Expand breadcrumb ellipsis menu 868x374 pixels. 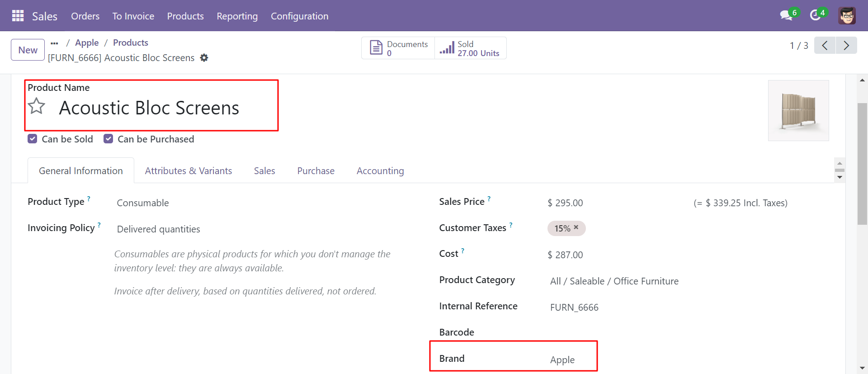(x=54, y=43)
